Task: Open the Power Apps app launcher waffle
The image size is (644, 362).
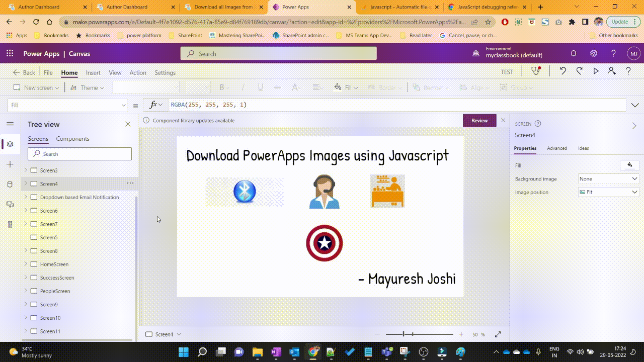Action: pos(10,54)
